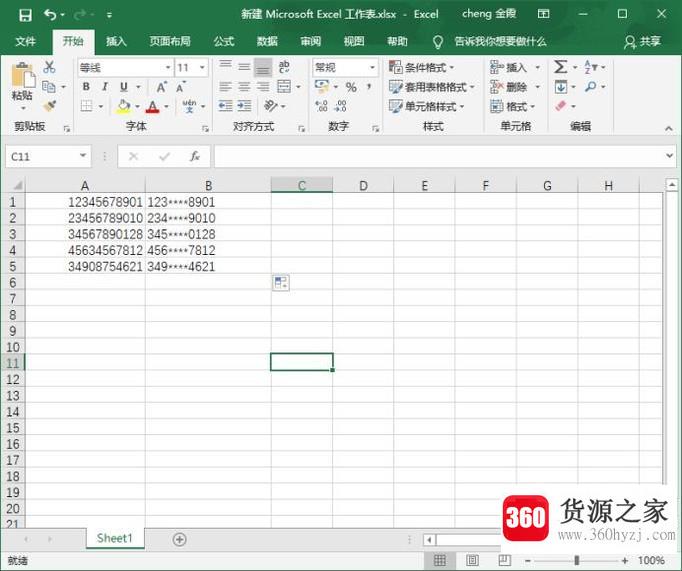Viewport: 682px width, 571px height.
Task: Toggle Bold formatting
Action: tap(86, 87)
